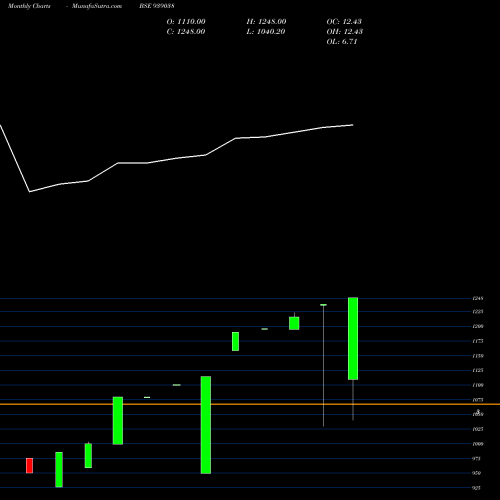500x500 pixels.
Task: Click the 'Monthly Charts' title text
Action: tap(29, 6)
